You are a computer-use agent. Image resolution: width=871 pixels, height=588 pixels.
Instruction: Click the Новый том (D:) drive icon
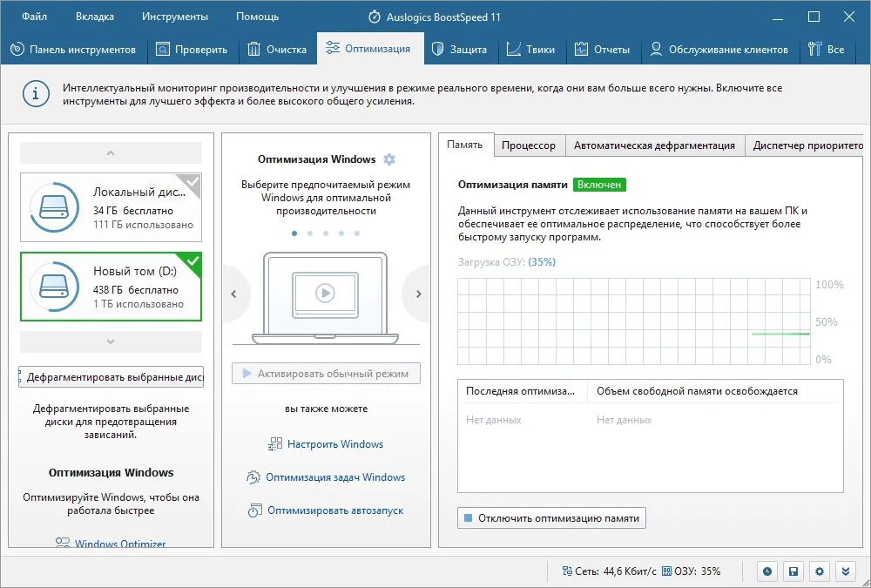[54, 287]
